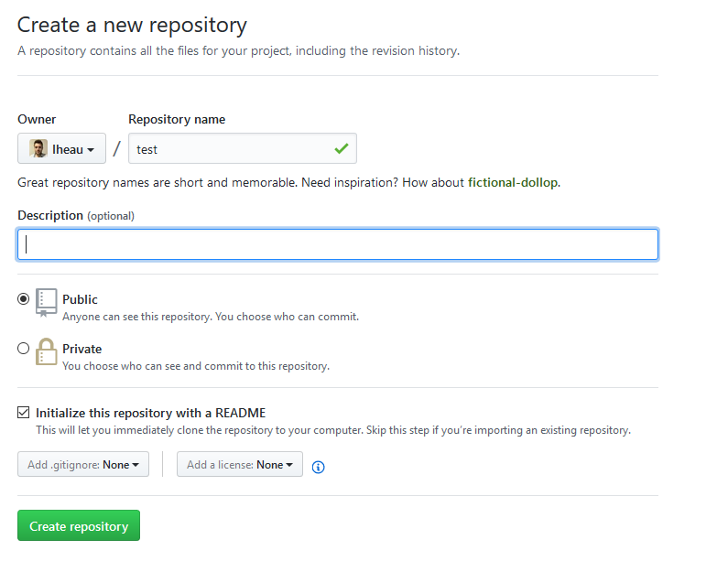Click the green checkmark in the name field
The width and height of the screenshot is (728, 561).
342,148
